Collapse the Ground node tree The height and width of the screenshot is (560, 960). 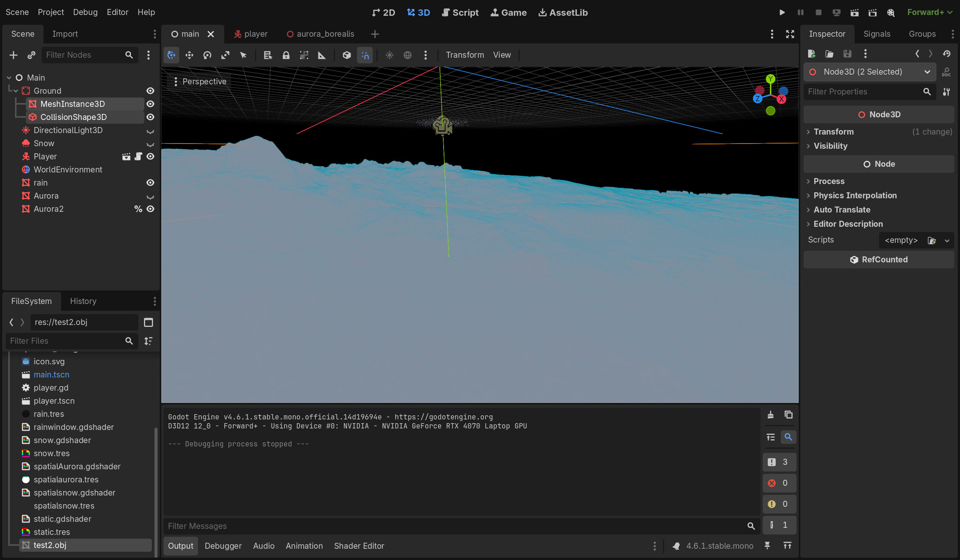click(x=16, y=91)
